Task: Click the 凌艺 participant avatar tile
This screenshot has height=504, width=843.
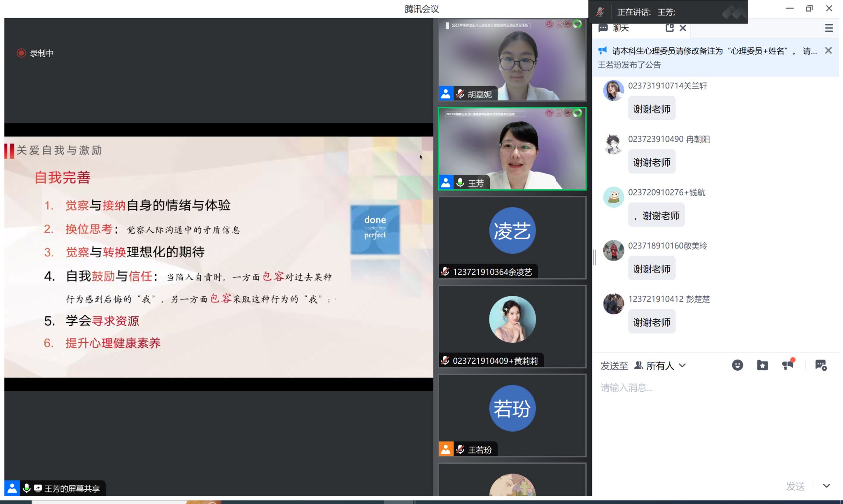Action: click(x=512, y=231)
